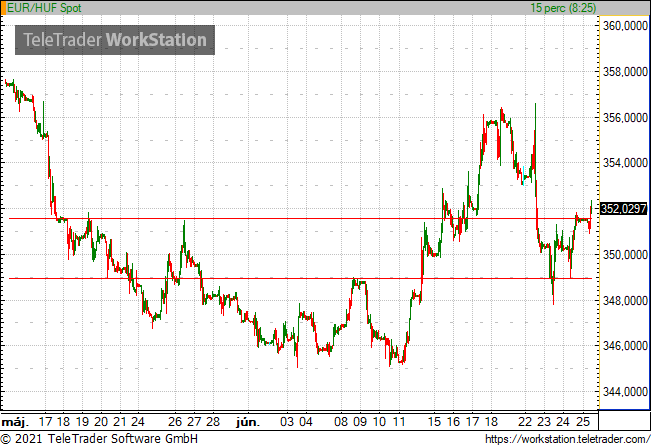Click the 356,0000 price axis label
Screen dimensions: 651x448
pyautogui.click(x=625, y=118)
